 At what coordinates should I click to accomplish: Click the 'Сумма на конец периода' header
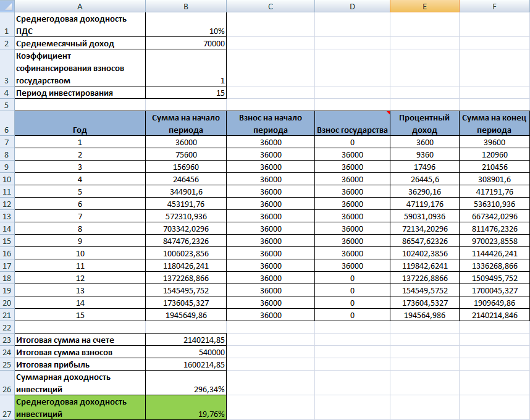[x=495, y=124]
